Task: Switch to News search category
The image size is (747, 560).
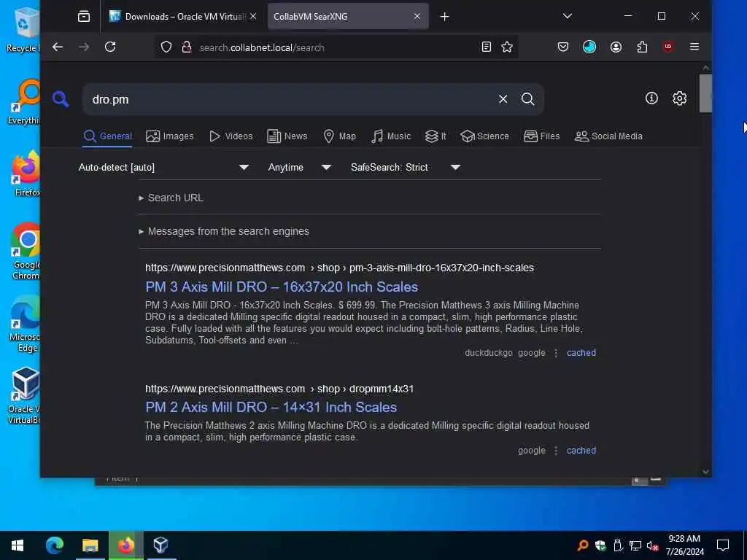Action: (287, 136)
